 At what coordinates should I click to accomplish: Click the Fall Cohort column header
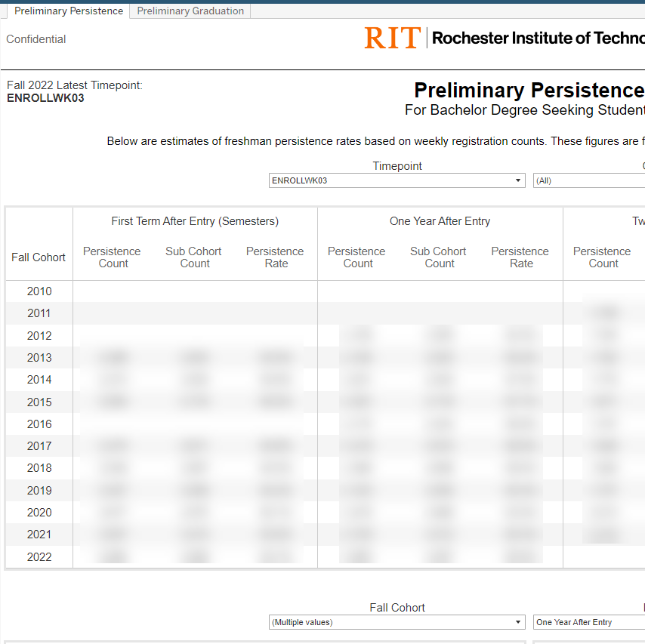pos(39,257)
